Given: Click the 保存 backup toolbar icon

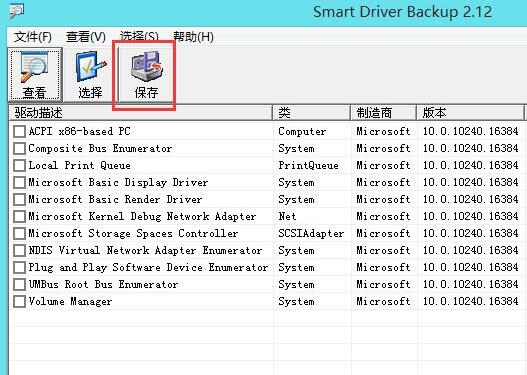Looking at the screenshot, I should click(146, 74).
